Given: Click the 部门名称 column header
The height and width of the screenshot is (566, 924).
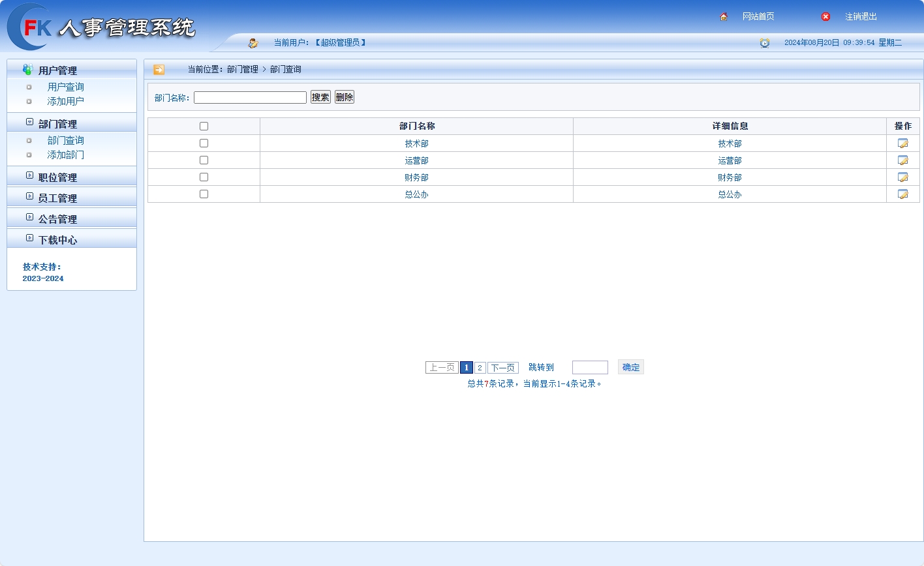Looking at the screenshot, I should [417, 127].
